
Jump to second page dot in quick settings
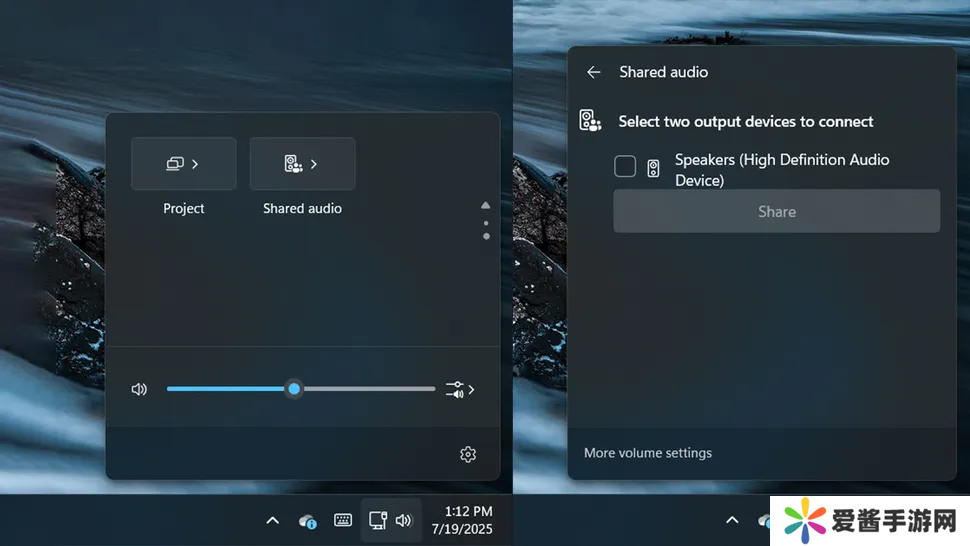pos(486,236)
